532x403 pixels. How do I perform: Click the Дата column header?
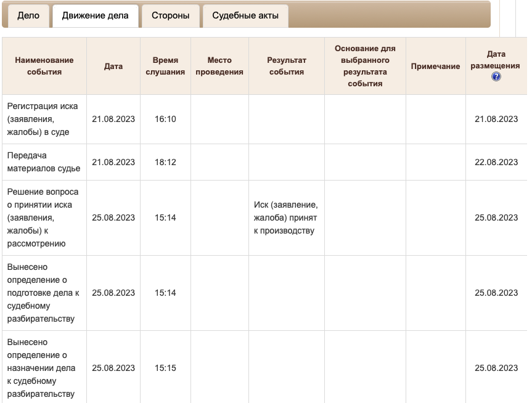[113, 66]
